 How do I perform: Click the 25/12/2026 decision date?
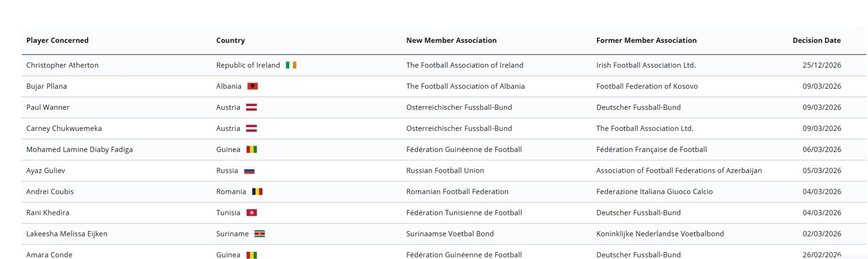pyautogui.click(x=821, y=65)
